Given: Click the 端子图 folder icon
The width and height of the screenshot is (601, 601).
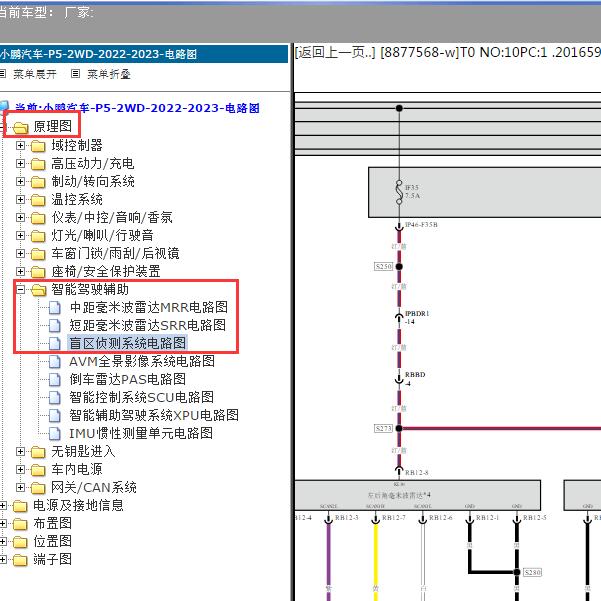Looking at the screenshot, I should [x=20, y=560].
